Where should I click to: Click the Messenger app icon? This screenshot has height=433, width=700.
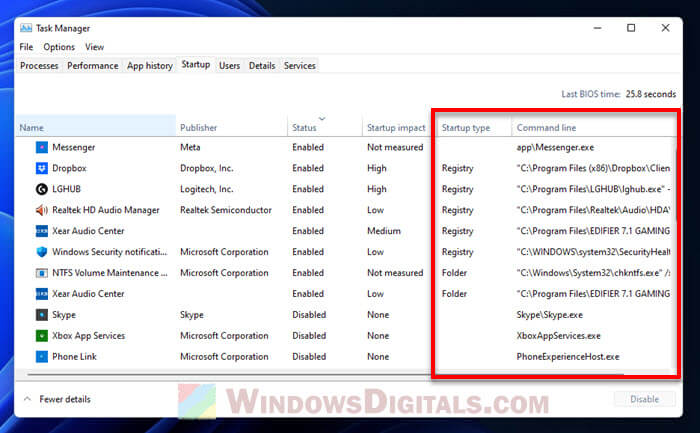point(42,147)
